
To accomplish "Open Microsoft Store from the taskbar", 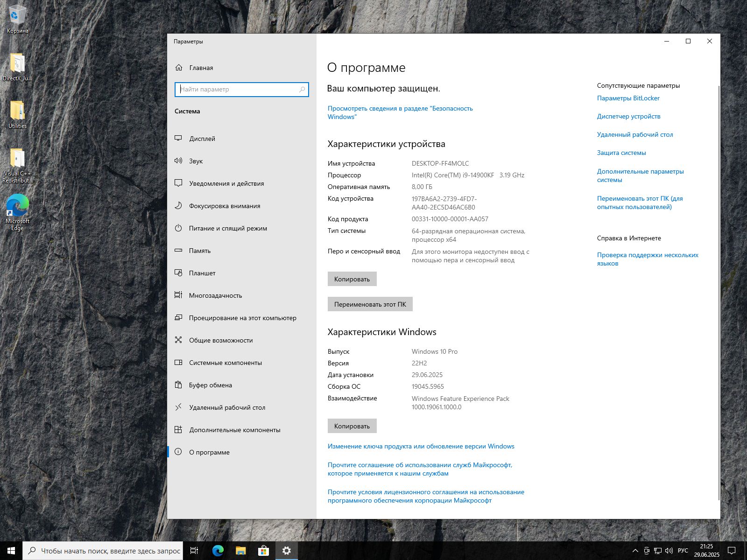I will (x=263, y=551).
